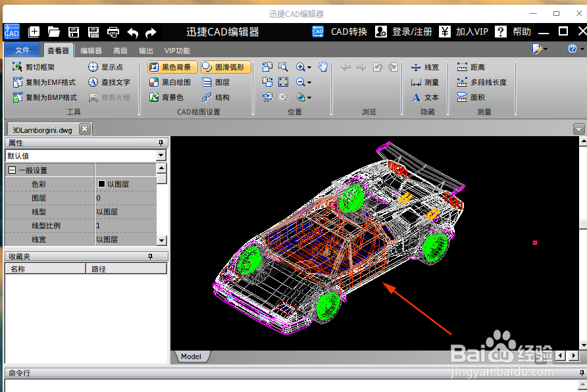Image resolution: width=587 pixels, height=392 pixels.
Task: Click the New file icon in title toolbar
Action: click(34, 32)
